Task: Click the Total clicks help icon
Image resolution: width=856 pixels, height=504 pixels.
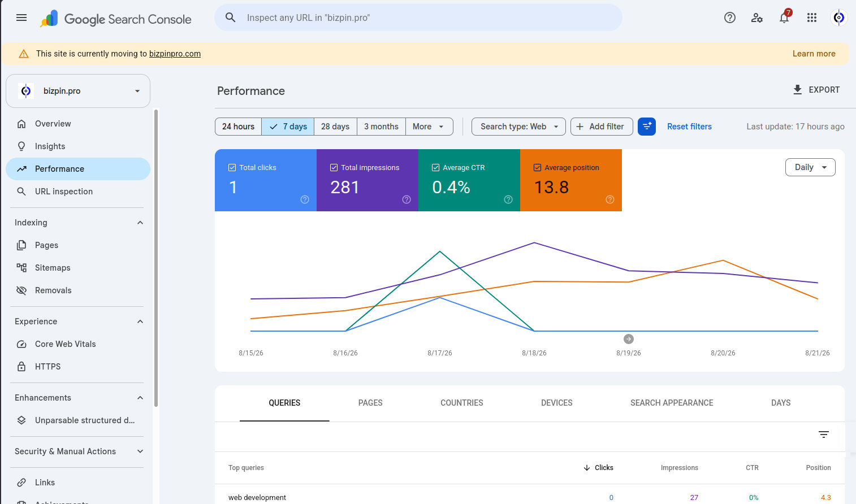Action: coord(305,199)
